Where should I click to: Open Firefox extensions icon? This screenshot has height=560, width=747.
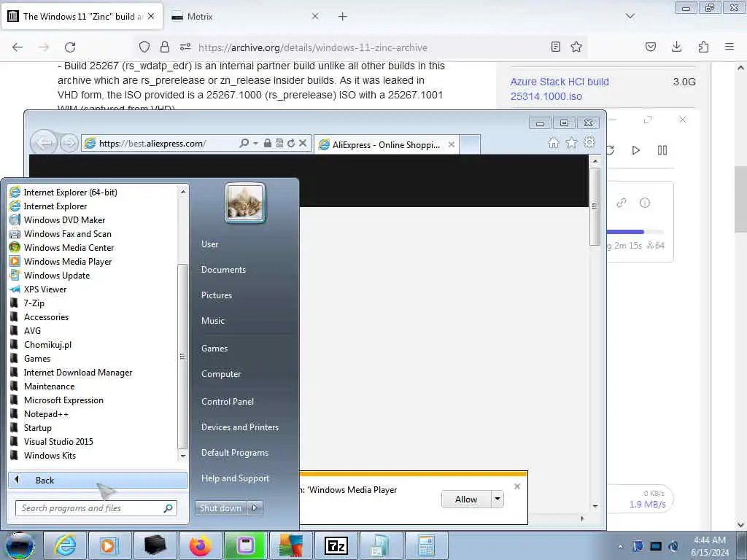click(703, 47)
